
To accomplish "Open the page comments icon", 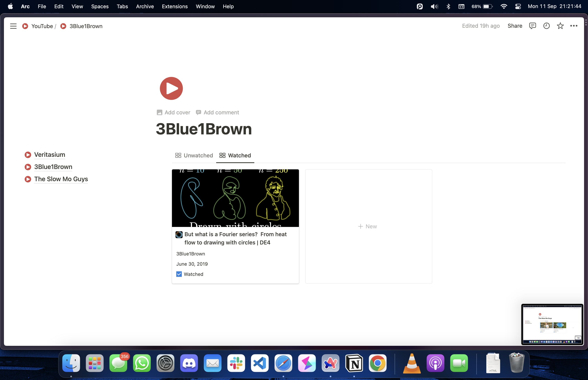I will point(532,26).
